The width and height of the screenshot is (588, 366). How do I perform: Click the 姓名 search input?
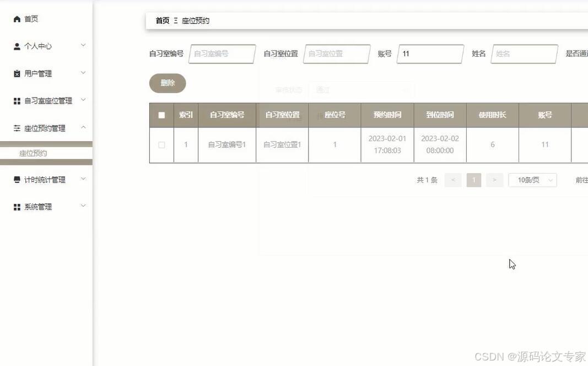click(x=524, y=53)
